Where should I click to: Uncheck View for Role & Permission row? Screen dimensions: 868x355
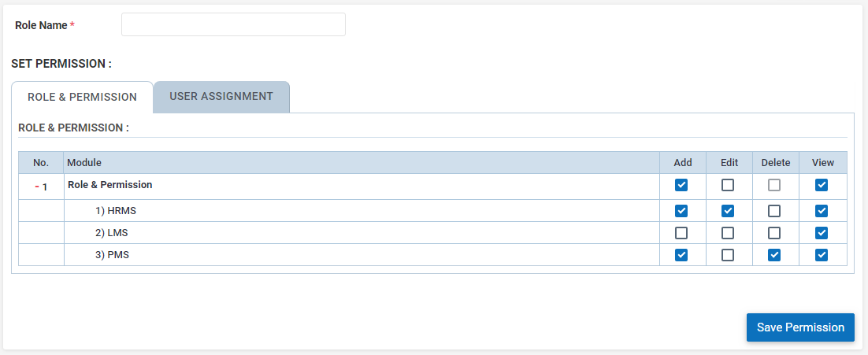tap(822, 185)
